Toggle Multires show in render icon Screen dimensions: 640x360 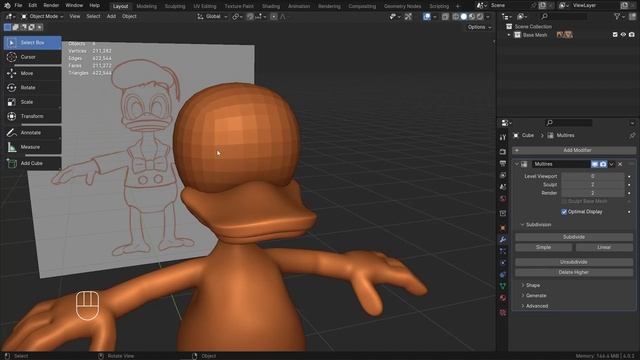point(603,164)
